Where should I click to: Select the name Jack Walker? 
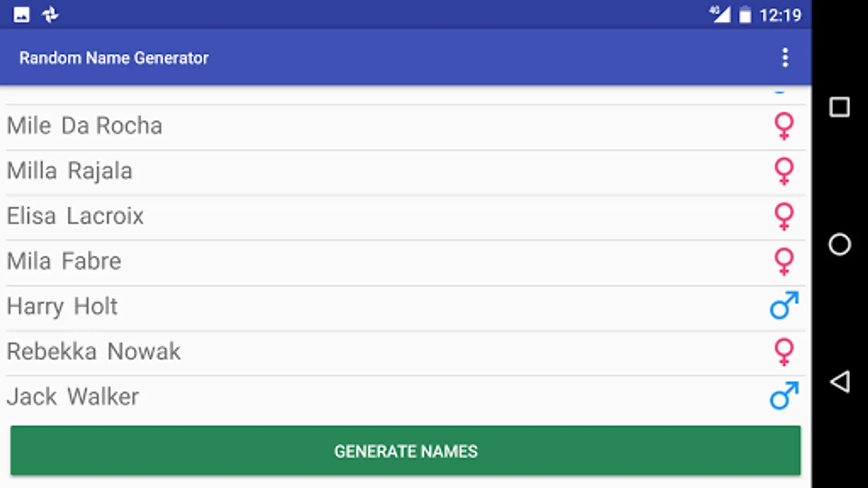point(72,396)
